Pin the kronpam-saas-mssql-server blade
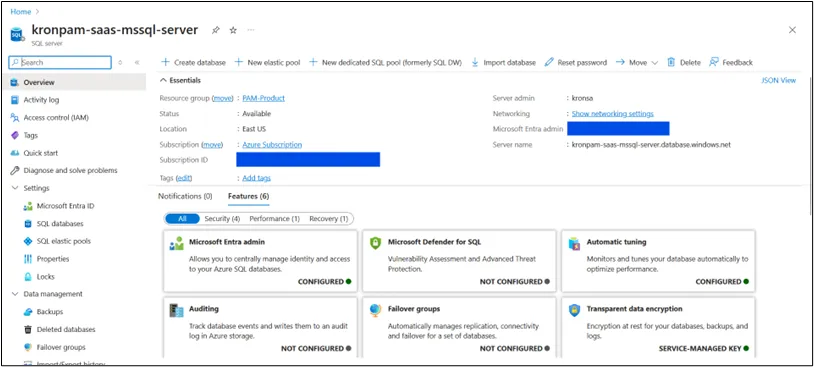Viewport: 814px width, 367px height. point(215,31)
